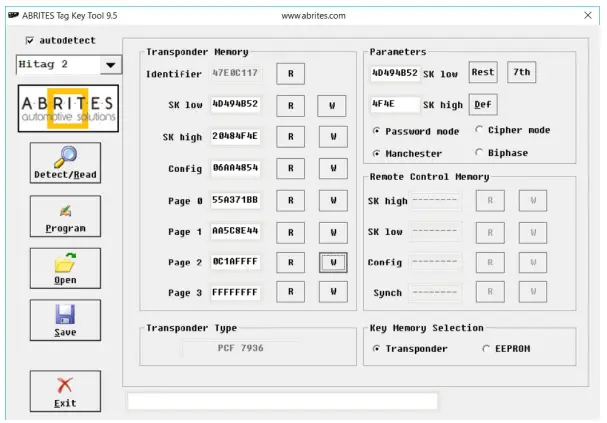Choose EEPROM key memory
The image size is (607, 423).
pos(486,348)
